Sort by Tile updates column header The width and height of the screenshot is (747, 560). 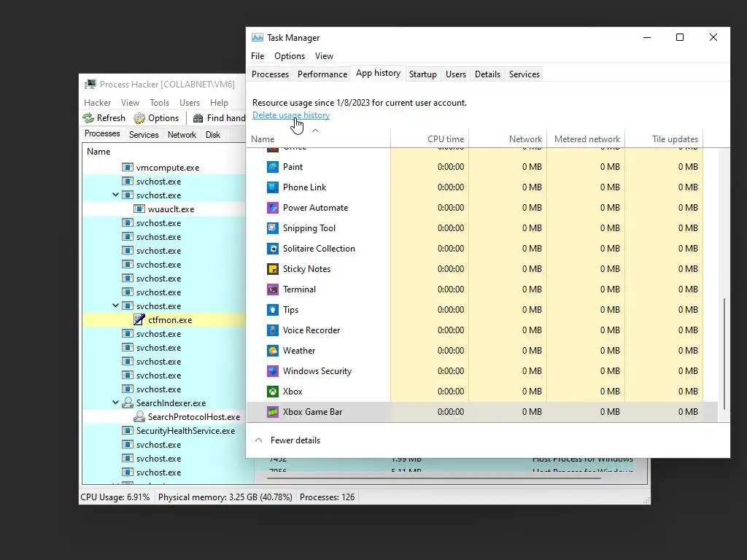tap(664, 139)
